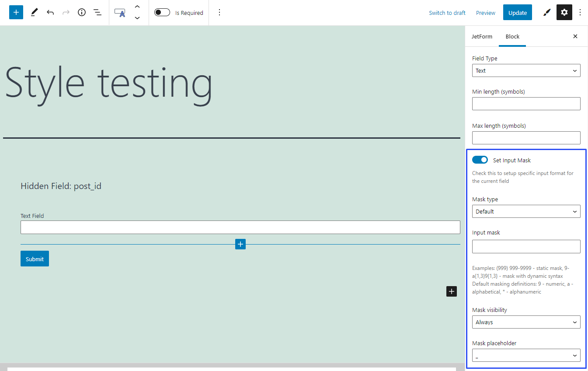Click the Switch to draft link
Viewport: 588px width, 371px height.
tap(447, 13)
